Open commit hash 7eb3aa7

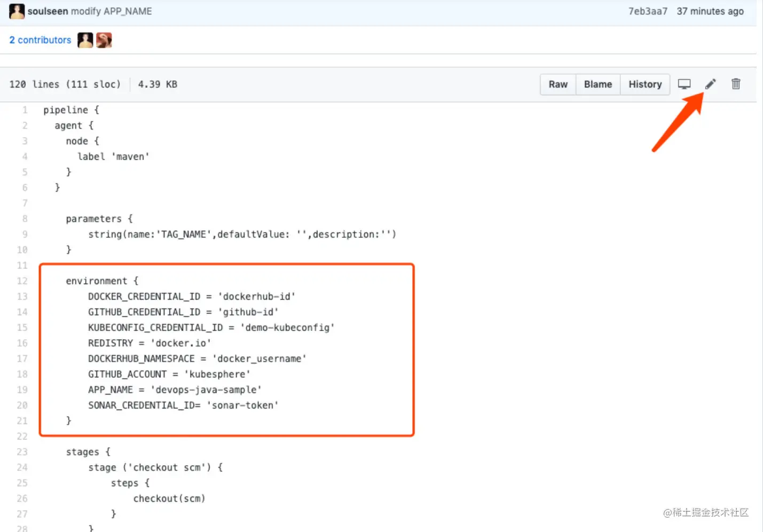click(x=648, y=11)
